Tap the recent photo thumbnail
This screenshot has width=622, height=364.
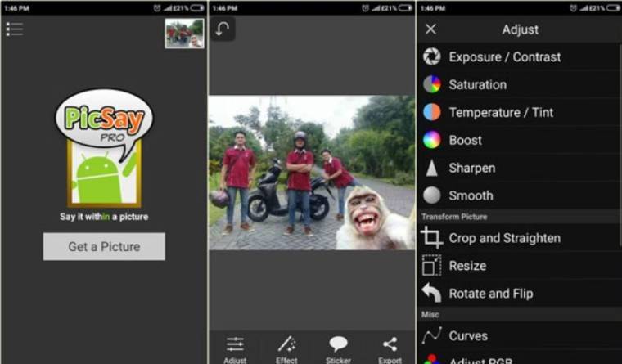tap(184, 34)
